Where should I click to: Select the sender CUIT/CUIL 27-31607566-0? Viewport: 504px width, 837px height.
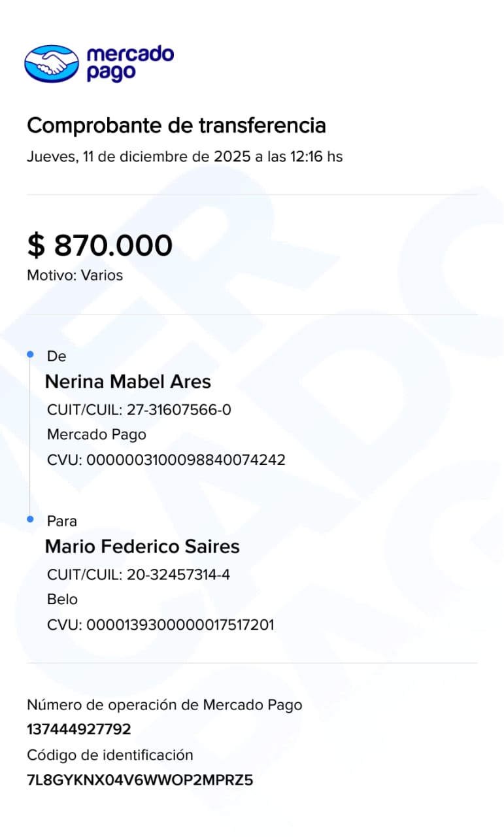(139, 410)
